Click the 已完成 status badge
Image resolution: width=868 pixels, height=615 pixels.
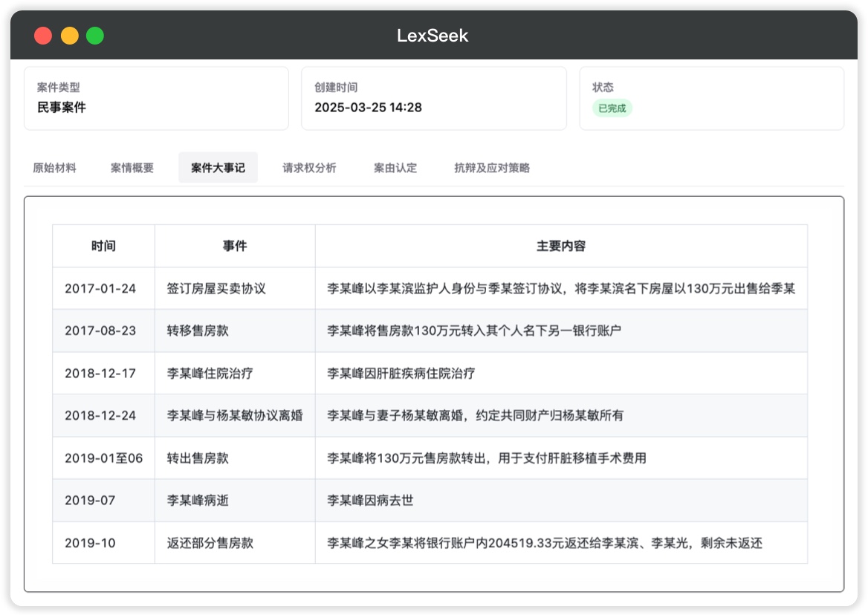612,108
